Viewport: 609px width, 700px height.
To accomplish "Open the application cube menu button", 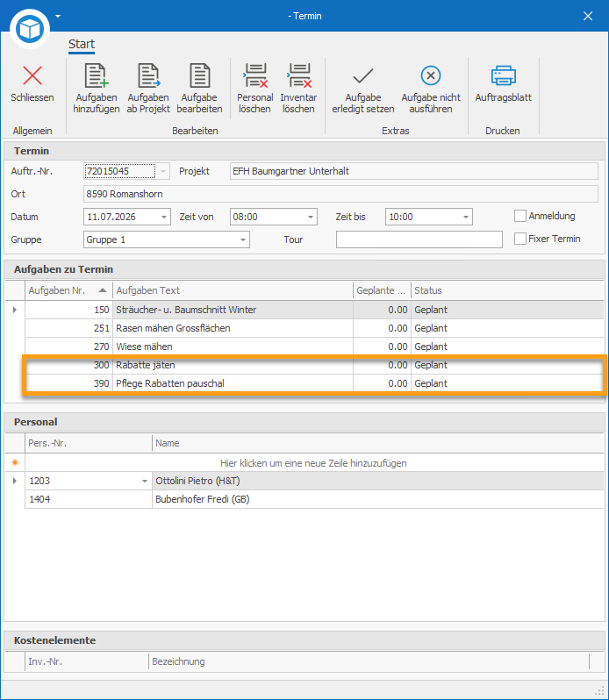I will (x=30, y=29).
